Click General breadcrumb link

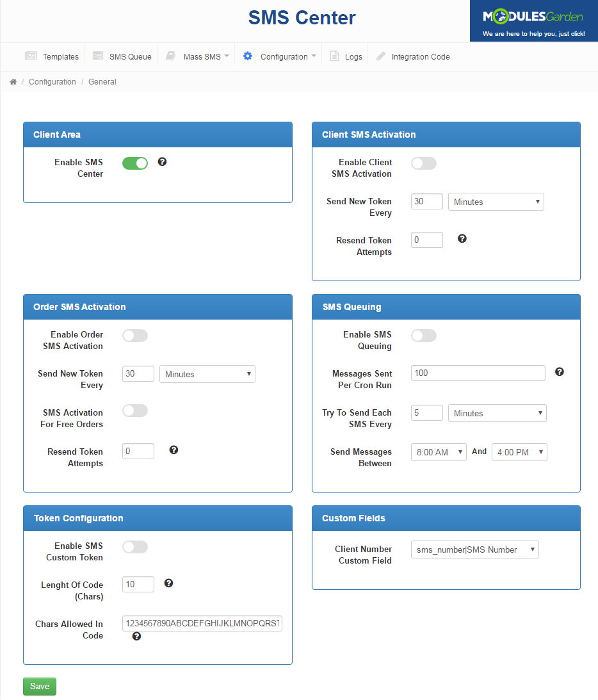pyautogui.click(x=102, y=82)
